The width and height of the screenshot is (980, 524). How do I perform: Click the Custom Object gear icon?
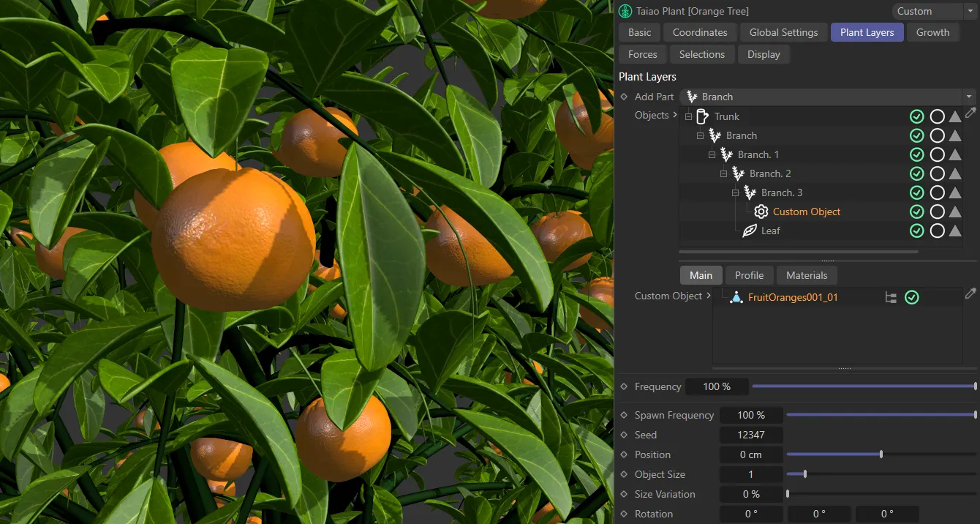(x=761, y=212)
